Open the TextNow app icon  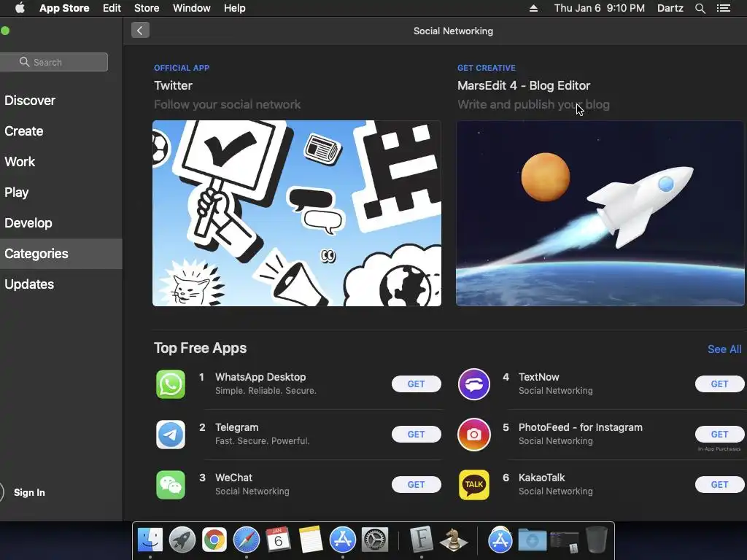[x=474, y=384]
